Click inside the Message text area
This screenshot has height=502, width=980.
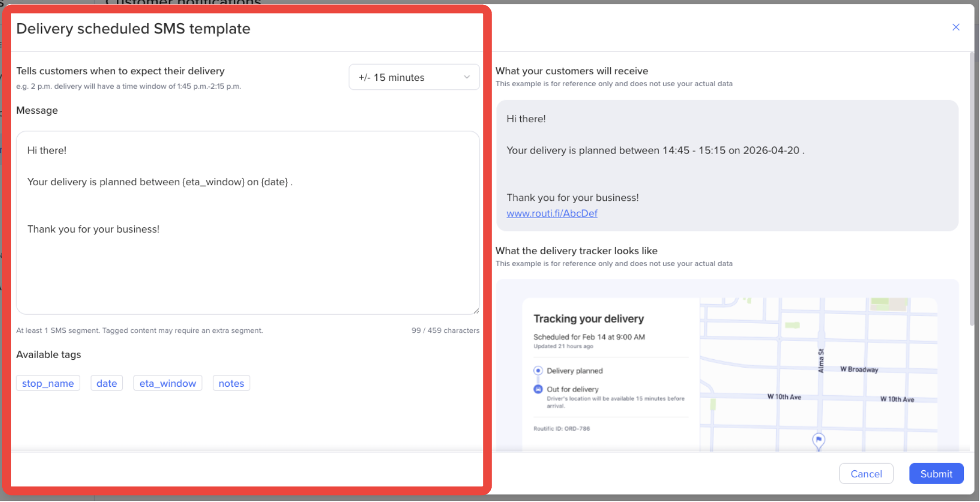coord(248,222)
